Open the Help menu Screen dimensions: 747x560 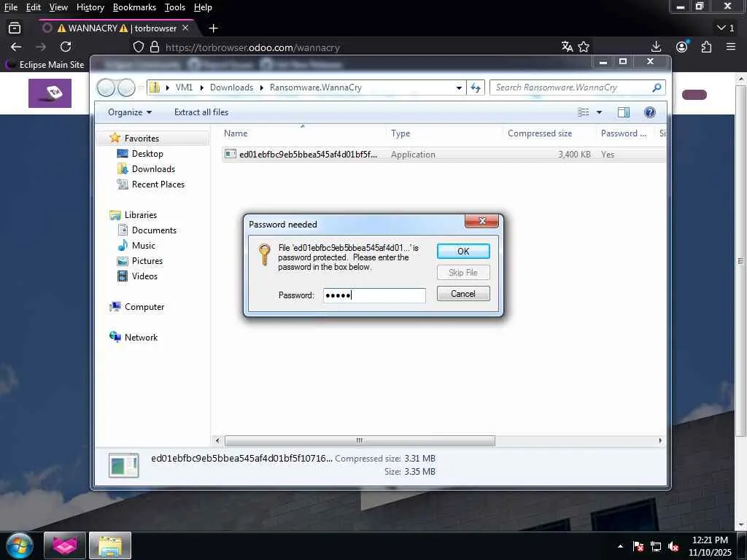click(x=203, y=7)
